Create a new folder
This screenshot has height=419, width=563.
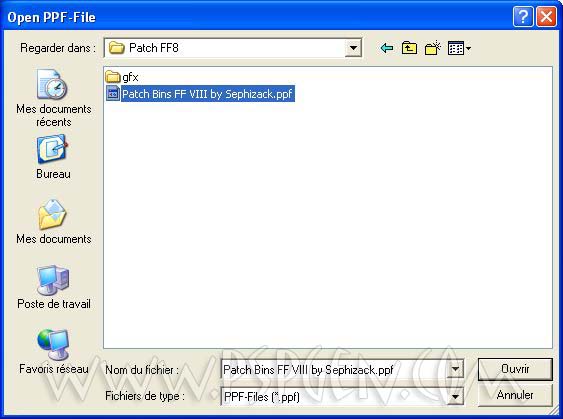pos(432,48)
